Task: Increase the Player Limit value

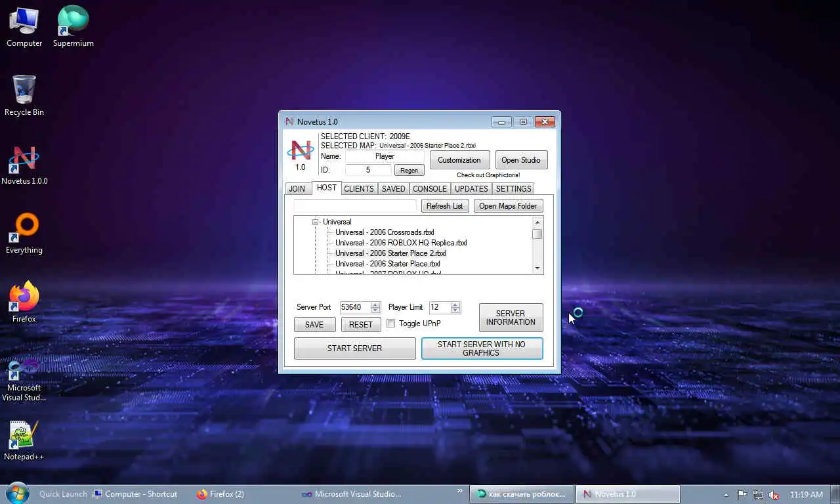Action: click(455, 304)
